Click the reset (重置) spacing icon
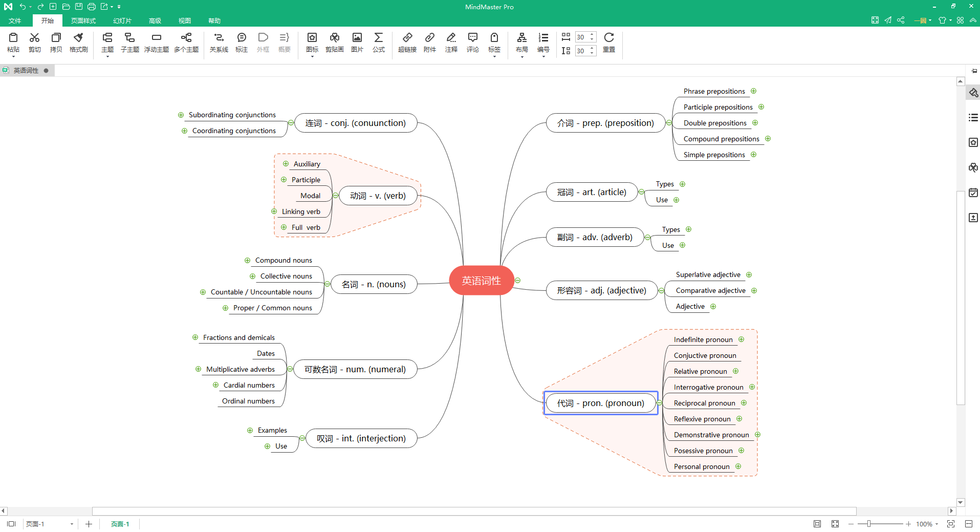This screenshot has width=980, height=532. tap(609, 42)
